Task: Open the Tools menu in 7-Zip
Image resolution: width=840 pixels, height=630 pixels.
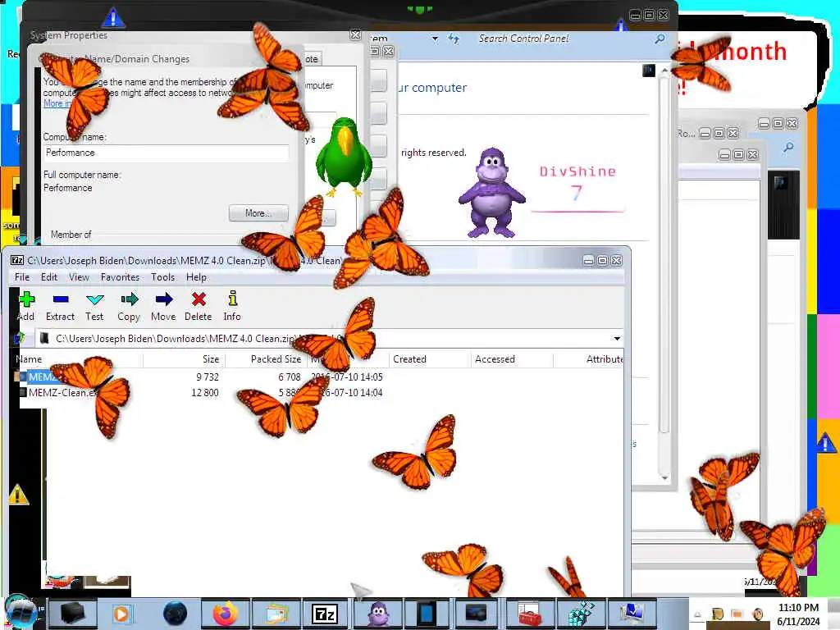Action: click(x=163, y=277)
